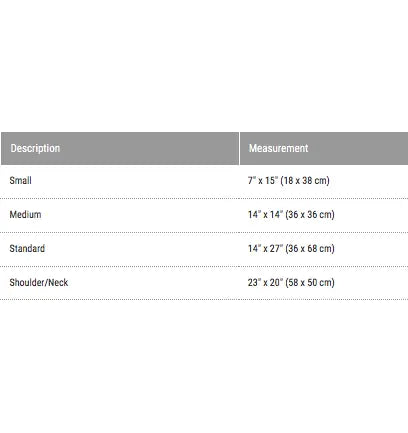Click the (18 x 38 cm) metric value

click(x=305, y=180)
